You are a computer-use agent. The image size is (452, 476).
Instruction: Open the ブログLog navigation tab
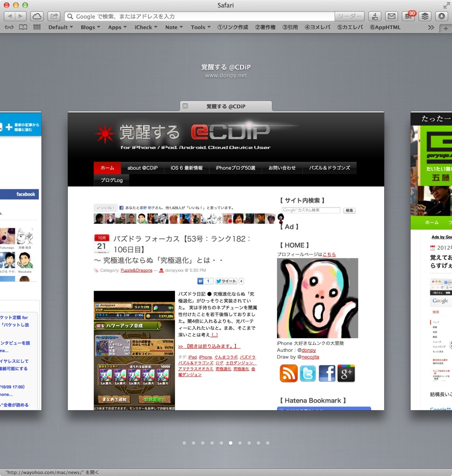112,180
